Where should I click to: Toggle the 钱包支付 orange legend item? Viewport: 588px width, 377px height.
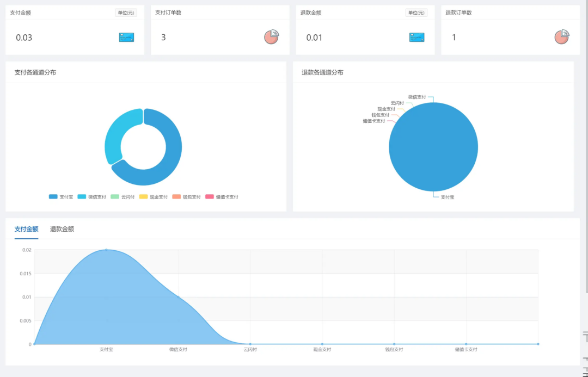tap(186, 197)
